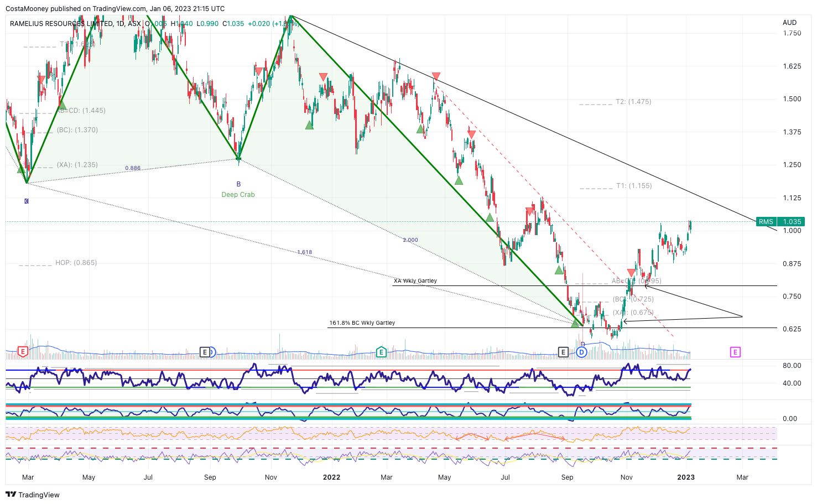Click the T1: (1.155) target label
Viewport: 817px width, 504px height.
tap(634, 186)
